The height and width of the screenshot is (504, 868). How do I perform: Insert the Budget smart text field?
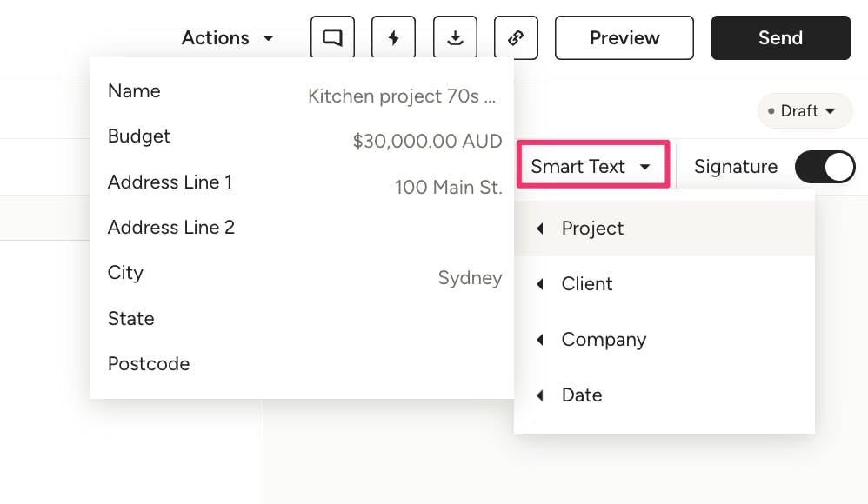[303, 136]
